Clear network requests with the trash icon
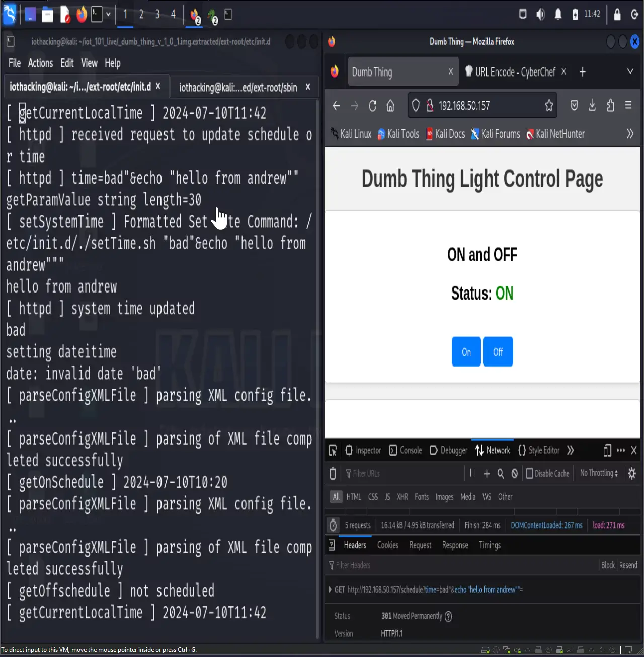 pos(333,473)
